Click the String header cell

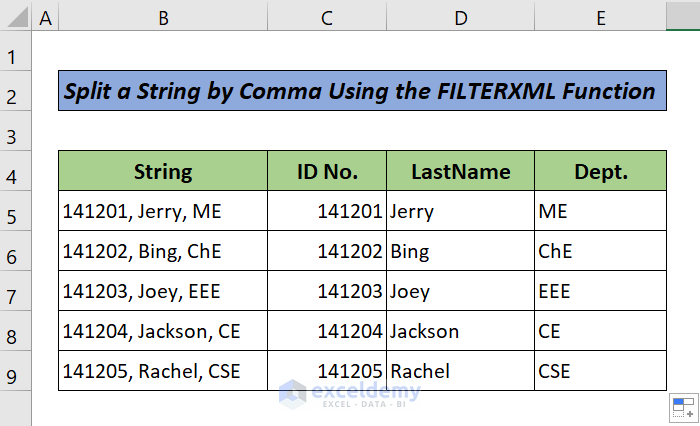click(162, 171)
